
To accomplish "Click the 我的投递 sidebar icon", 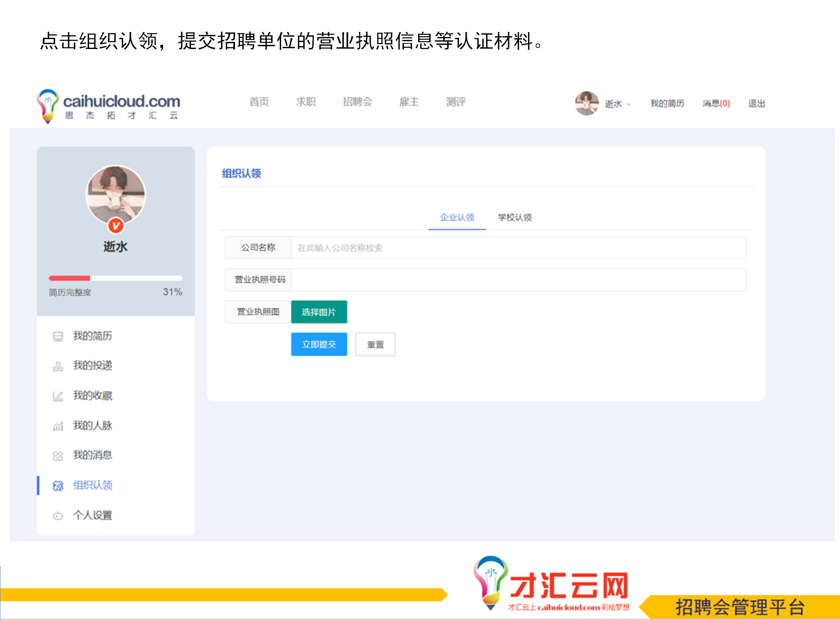I will click(58, 366).
